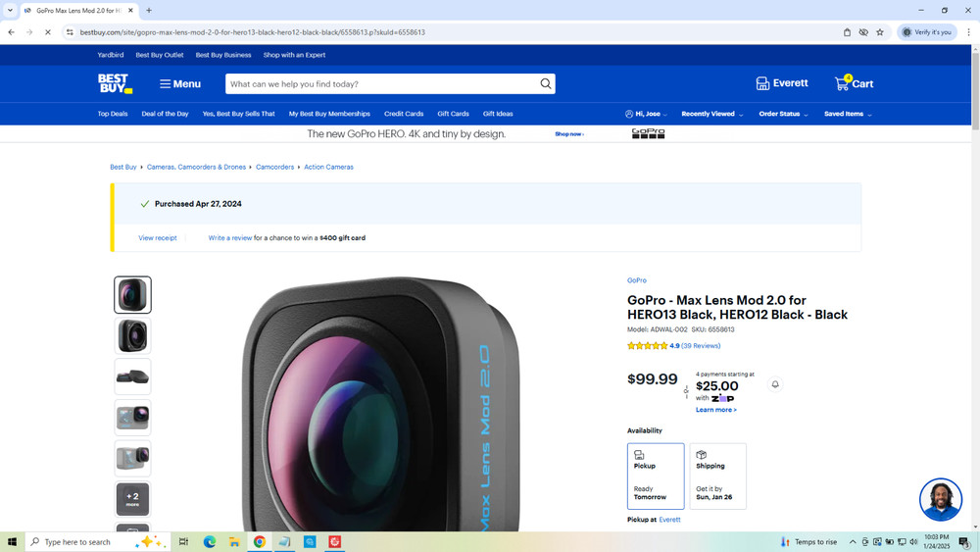The height and width of the screenshot is (552, 980).
Task: Expand Saved Items dropdown
Action: click(x=848, y=114)
